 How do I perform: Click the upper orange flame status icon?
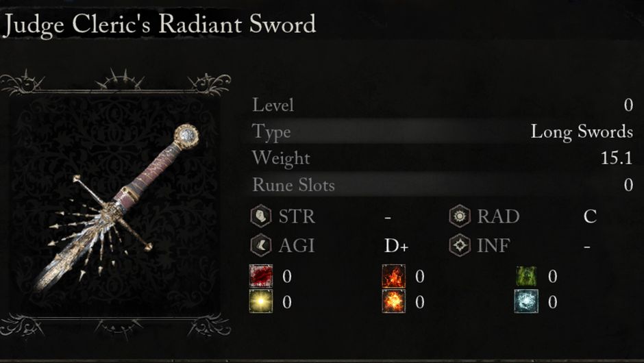tap(393, 276)
